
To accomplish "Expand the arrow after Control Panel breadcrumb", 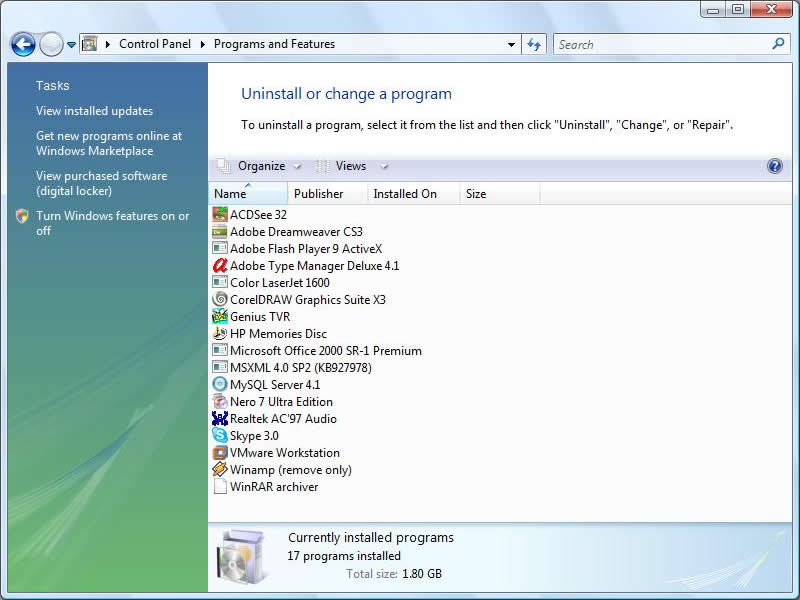I will tap(203, 44).
